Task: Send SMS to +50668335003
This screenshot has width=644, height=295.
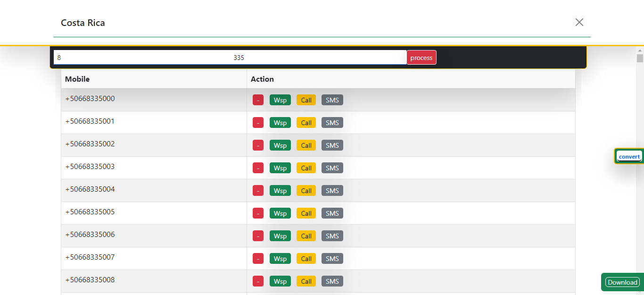Action: point(332,168)
